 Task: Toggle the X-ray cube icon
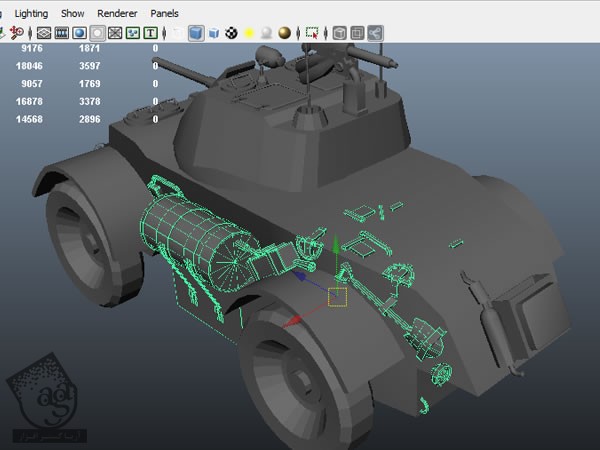click(339, 33)
